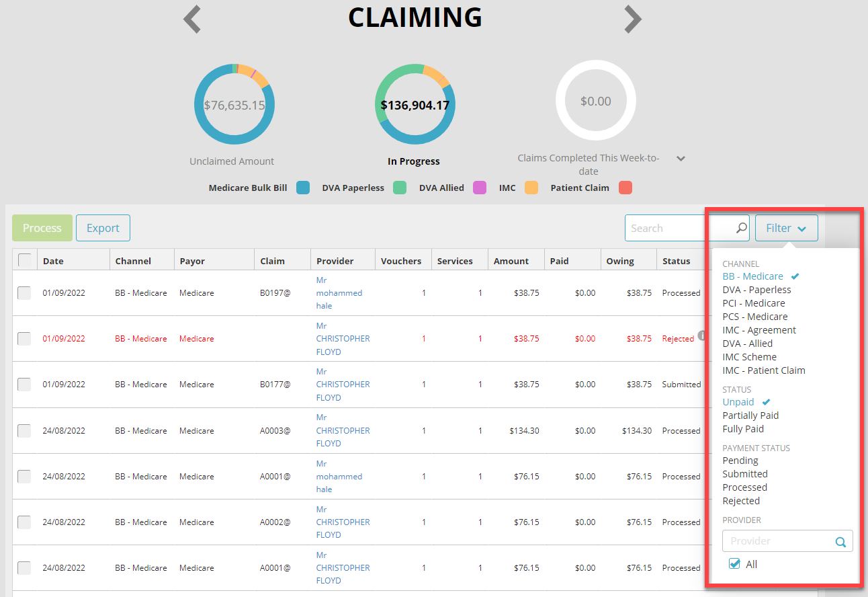Click the Unclaimed Amount donut chart
Screen dimensions: 868x597
[x=234, y=104]
